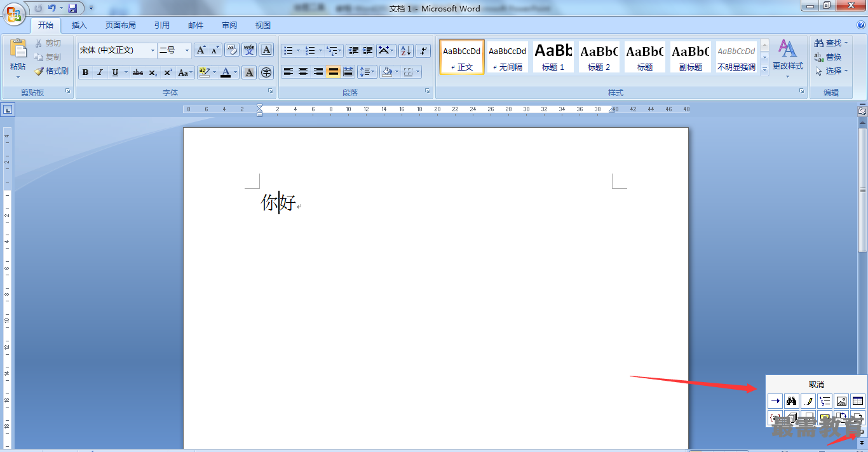Align text right

tap(318, 72)
